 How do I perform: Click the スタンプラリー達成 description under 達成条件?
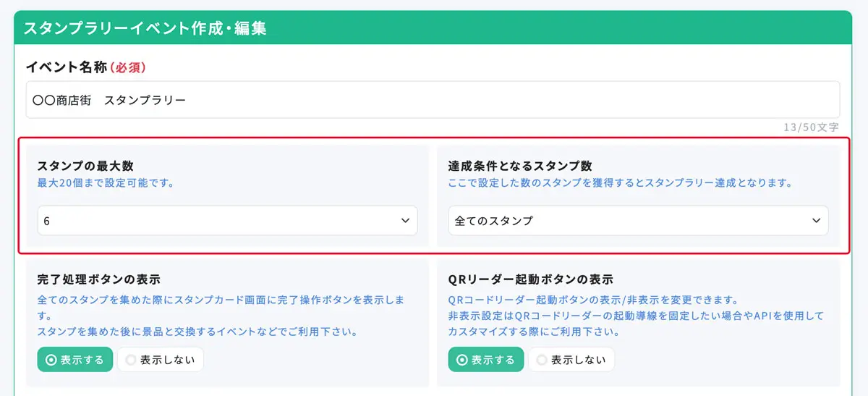coord(620,183)
